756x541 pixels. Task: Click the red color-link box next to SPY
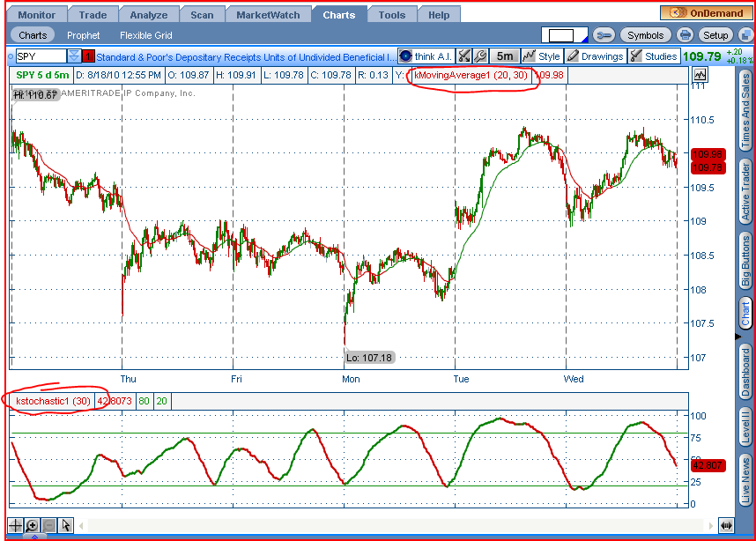pyautogui.click(x=88, y=56)
